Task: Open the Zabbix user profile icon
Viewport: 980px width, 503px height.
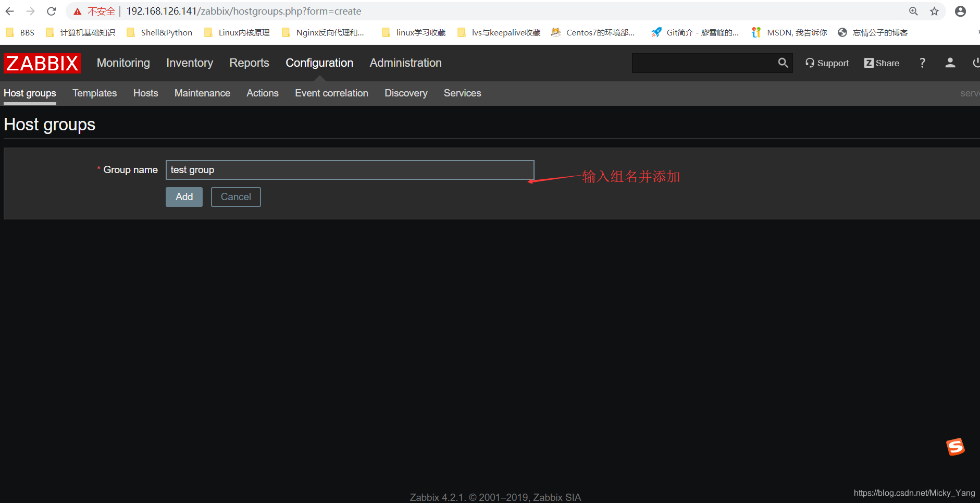Action: click(x=950, y=63)
